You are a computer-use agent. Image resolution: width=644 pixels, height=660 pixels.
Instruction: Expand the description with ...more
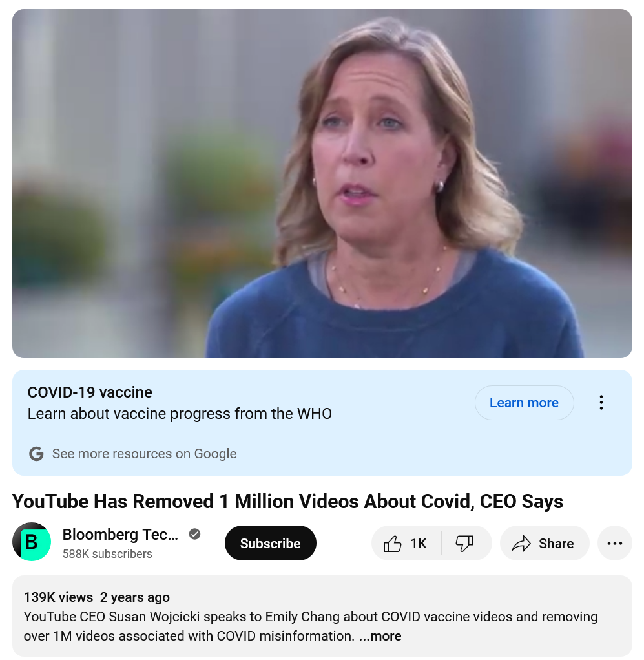pyautogui.click(x=380, y=635)
